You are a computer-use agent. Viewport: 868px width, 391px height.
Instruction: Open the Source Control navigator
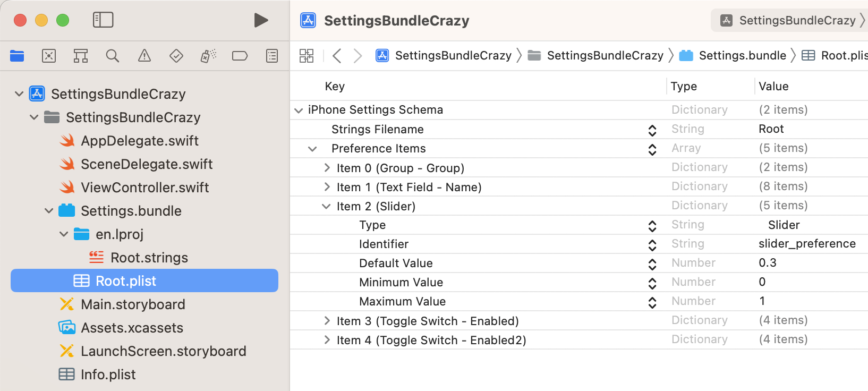pos(49,56)
